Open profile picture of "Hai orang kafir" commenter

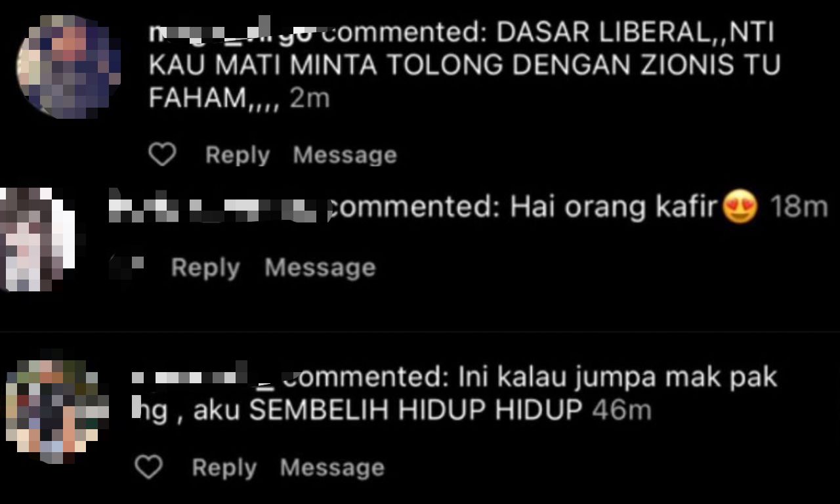pyautogui.click(x=38, y=239)
